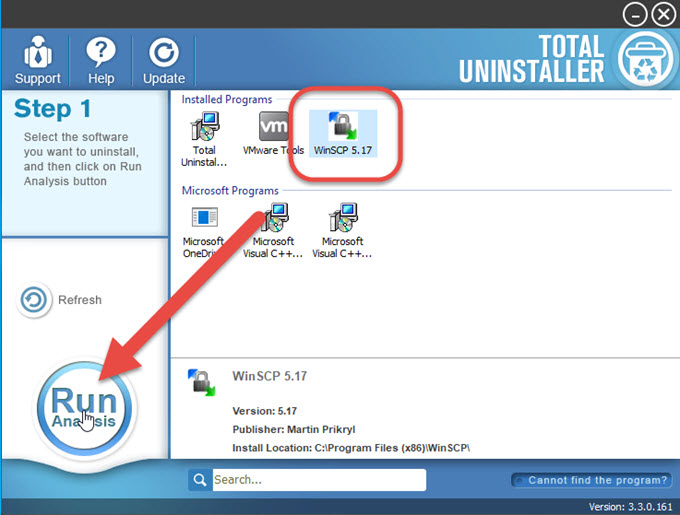Click the Install Location path text

[x=351, y=448]
